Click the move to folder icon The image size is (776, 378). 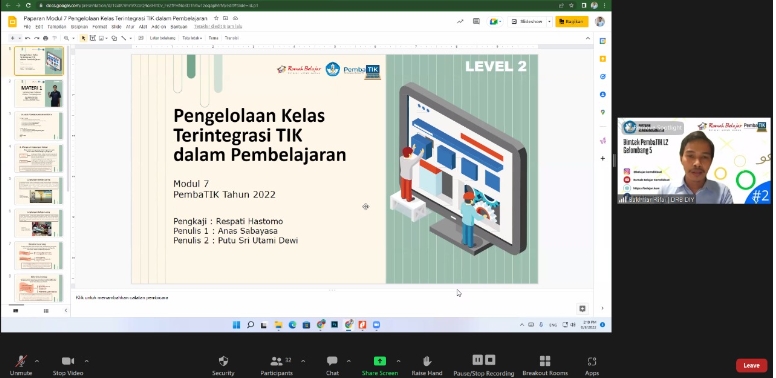(x=225, y=18)
